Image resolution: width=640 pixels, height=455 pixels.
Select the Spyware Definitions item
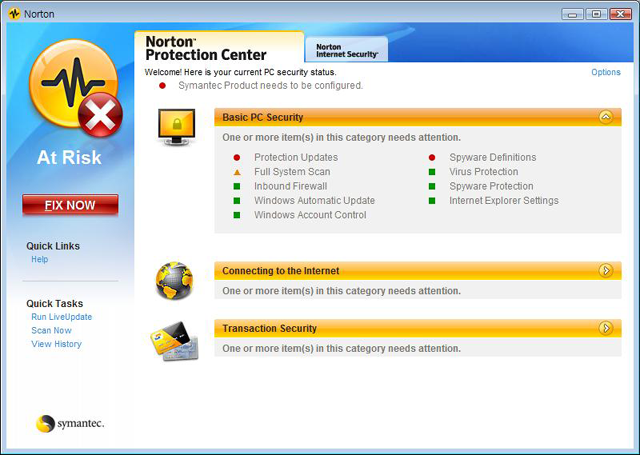[x=493, y=158]
